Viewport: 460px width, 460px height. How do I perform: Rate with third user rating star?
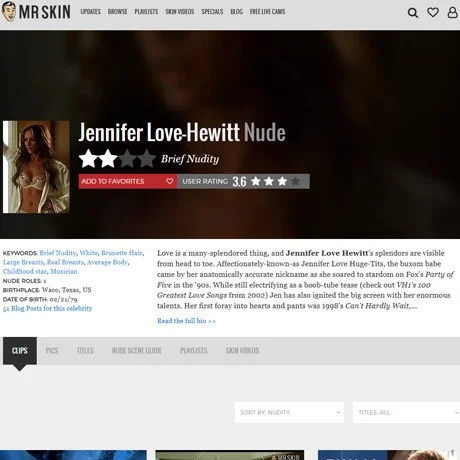tap(282, 181)
